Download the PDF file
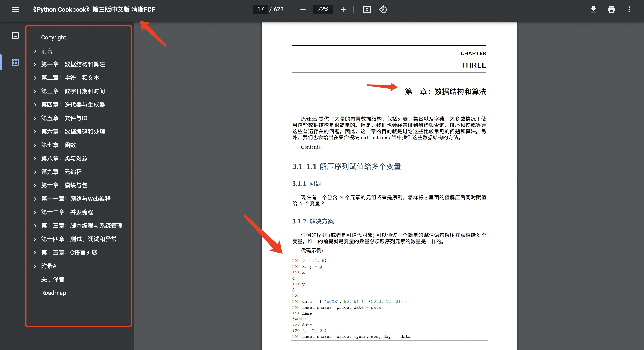The width and height of the screenshot is (644, 350). [593, 9]
